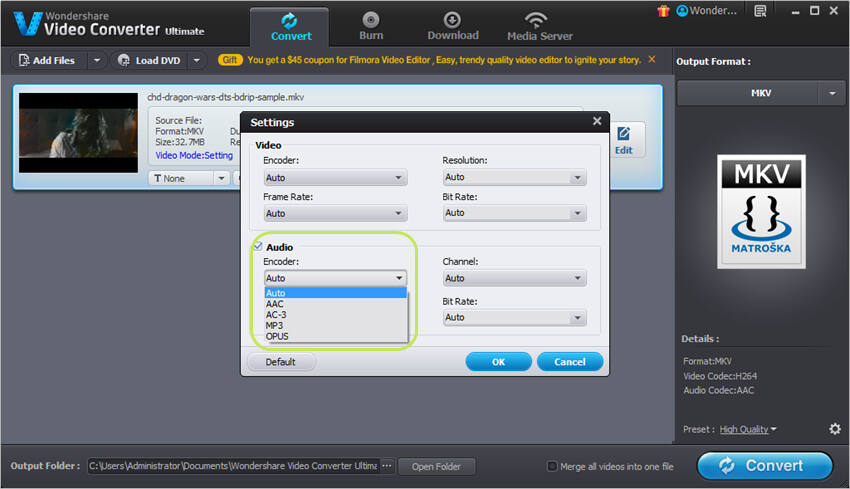Toggle the Audio checkbox
Viewport: 850px width, 489px height.
[x=258, y=246]
